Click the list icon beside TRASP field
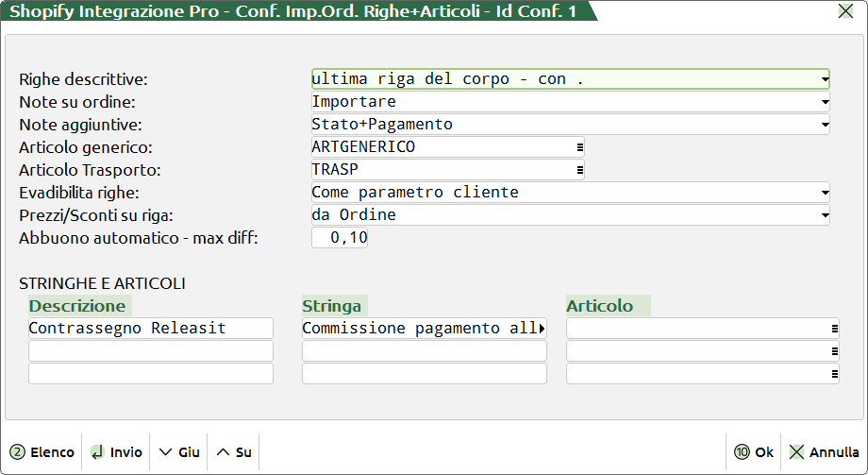 coord(580,170)
